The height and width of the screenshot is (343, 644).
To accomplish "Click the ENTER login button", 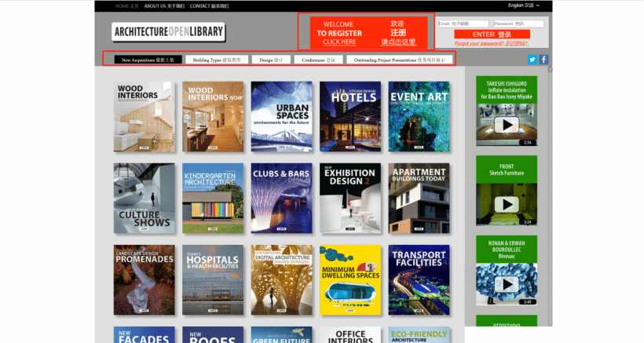I will click(x=492, y=35).
